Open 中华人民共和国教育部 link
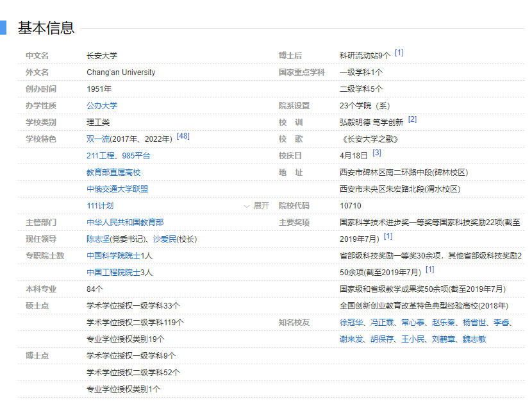The image size is (532, 415). (x=125, y=223)
